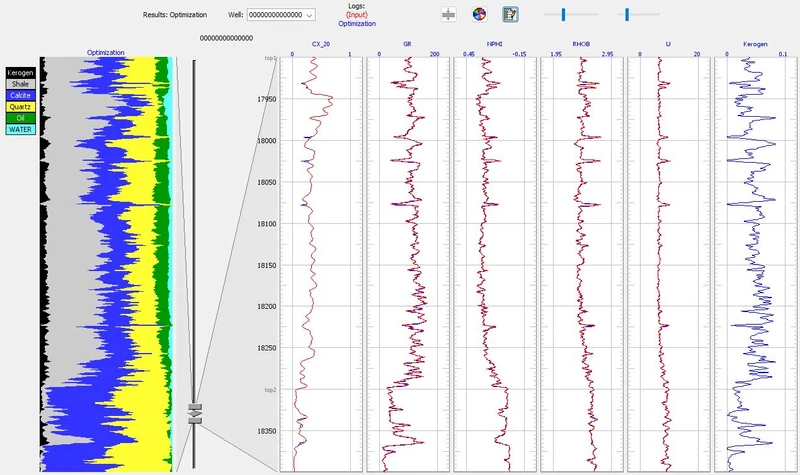Click the CX_20 track header

tap(321, 44)
